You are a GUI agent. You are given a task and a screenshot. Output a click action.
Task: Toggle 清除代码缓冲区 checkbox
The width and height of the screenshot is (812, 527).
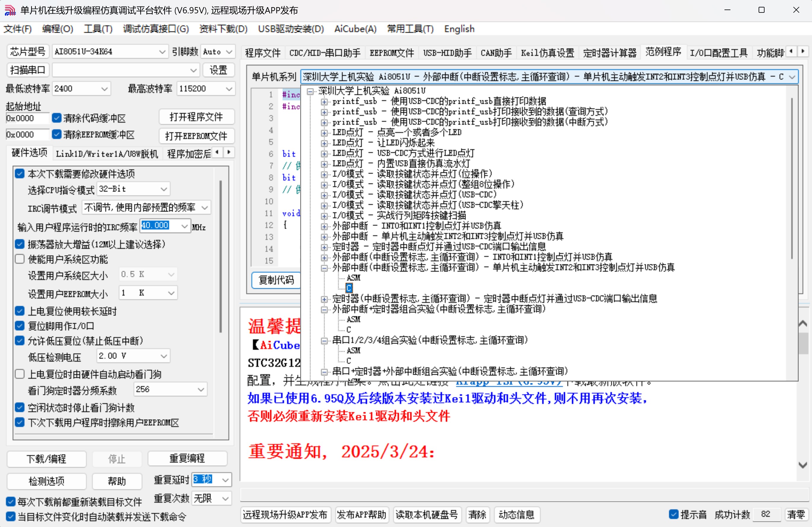57,118
